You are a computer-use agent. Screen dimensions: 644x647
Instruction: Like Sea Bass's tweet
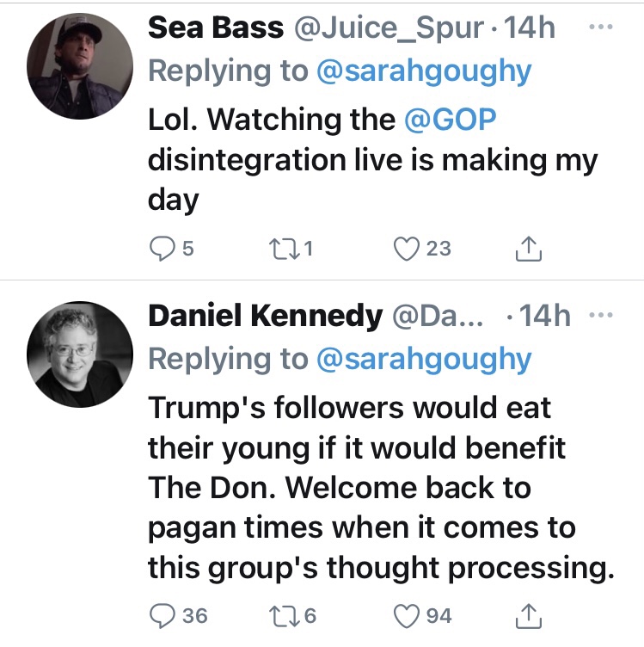click(x=405, y=249)
